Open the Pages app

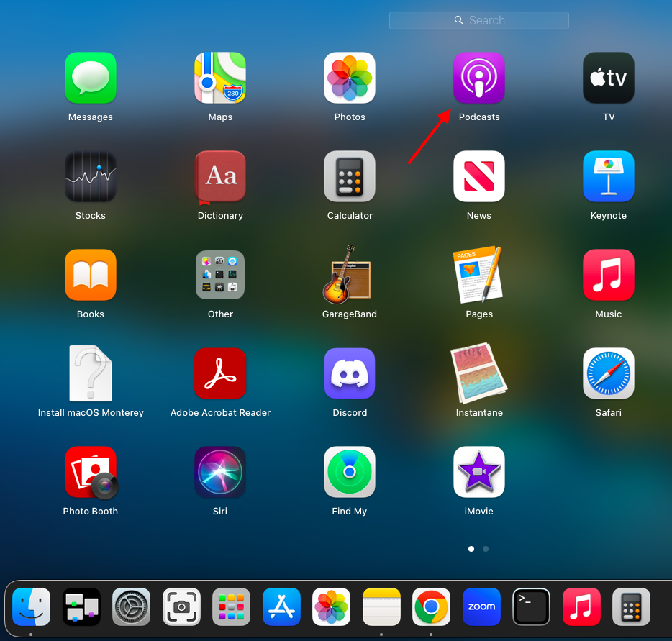[x=478, y=274]
